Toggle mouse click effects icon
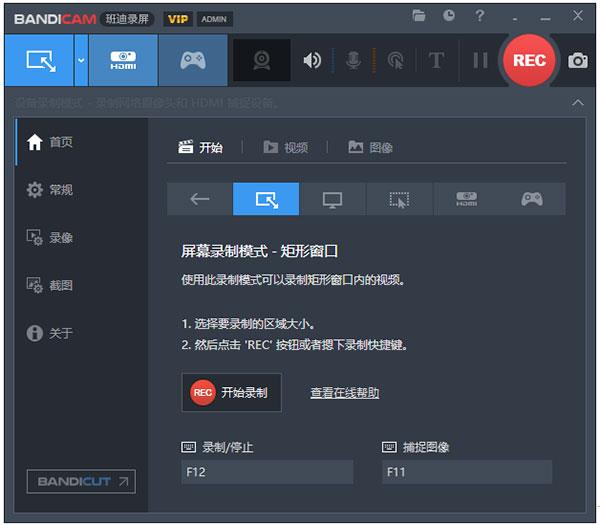The height and width of the screenshot is (525, 600). (x=396, y=60)
